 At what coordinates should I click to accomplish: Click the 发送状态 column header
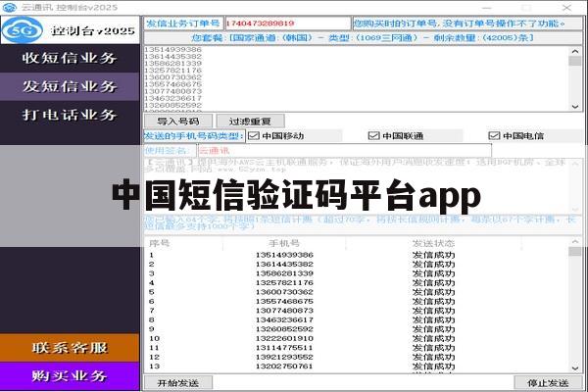pyautogui.click(x=433, y=243)
